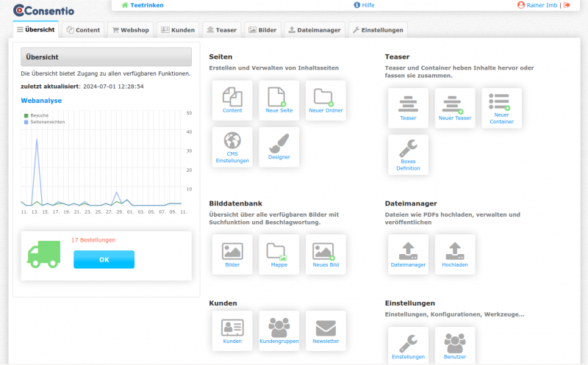The height and width of the screenshot is (365, 588).
Task: Create a Neue Seite page
Action: pyautogui.click(x=279, y=101)
